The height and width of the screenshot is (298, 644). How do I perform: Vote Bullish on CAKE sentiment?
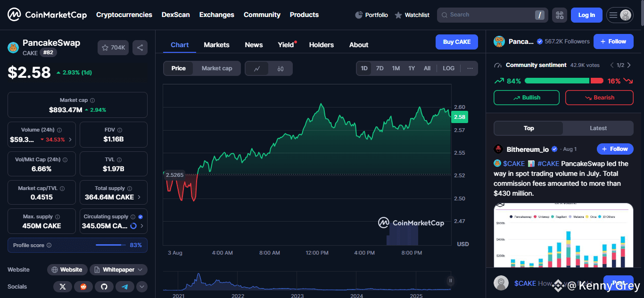pyautogui.click(x=527, y=98)
